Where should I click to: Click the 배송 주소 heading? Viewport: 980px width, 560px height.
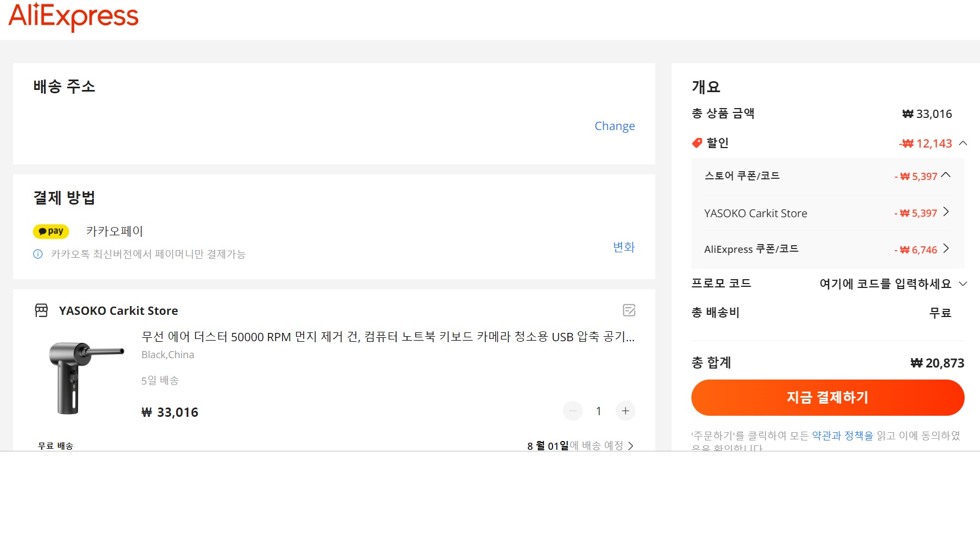click(64, 87)
